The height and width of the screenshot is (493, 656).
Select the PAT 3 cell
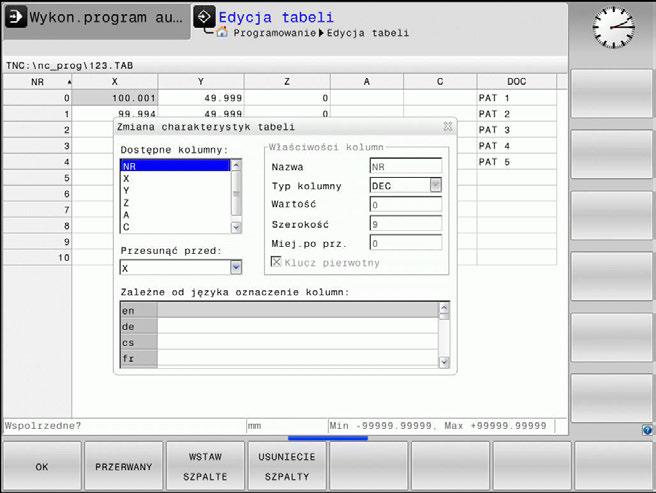[x=517, y=130]
